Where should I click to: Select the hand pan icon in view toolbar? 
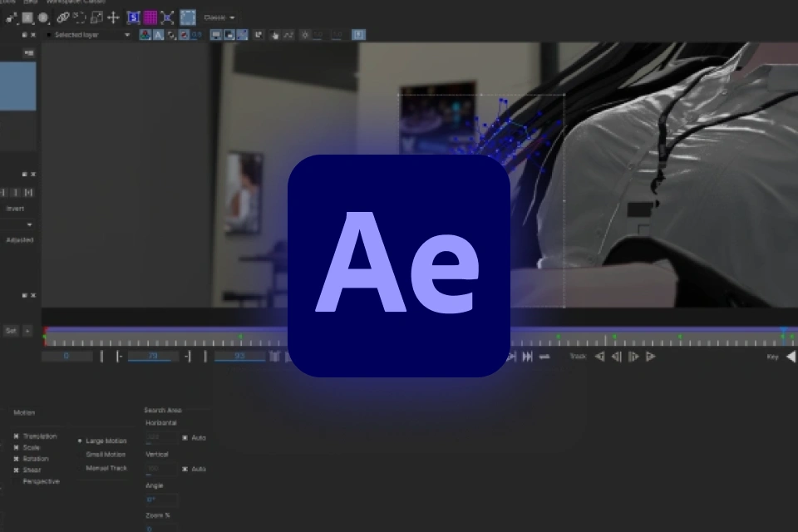[275, 35]
